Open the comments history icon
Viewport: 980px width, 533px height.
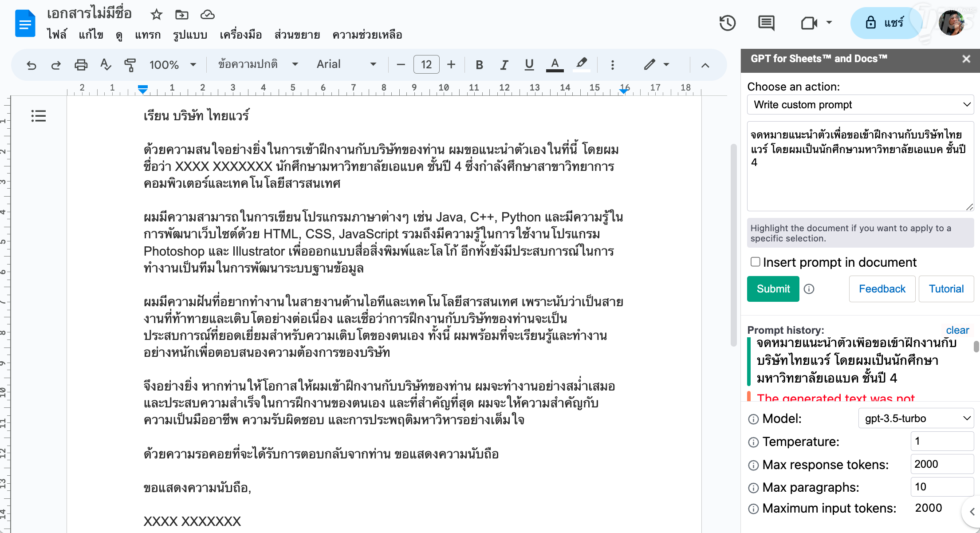click(766, 23)
